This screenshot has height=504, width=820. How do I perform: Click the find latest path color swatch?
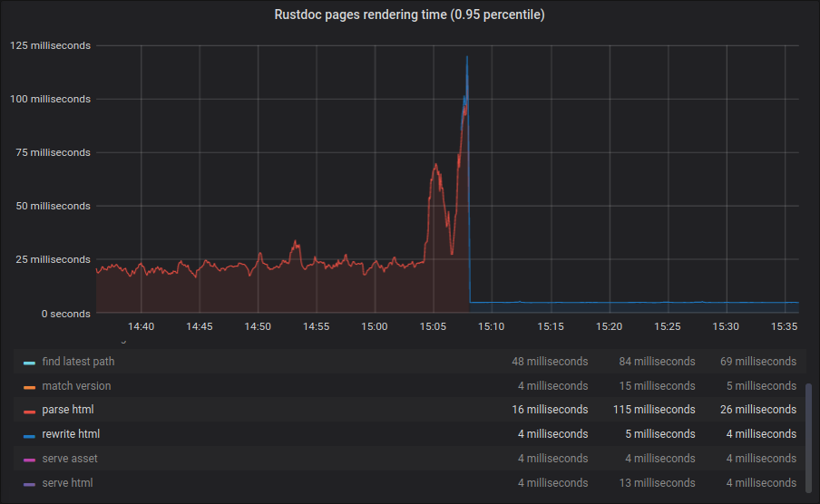point(29,363)
